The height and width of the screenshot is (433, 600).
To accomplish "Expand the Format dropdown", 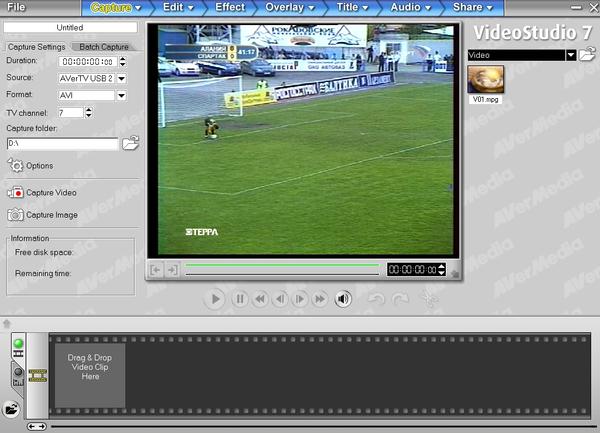I will (x=121, y=95).
